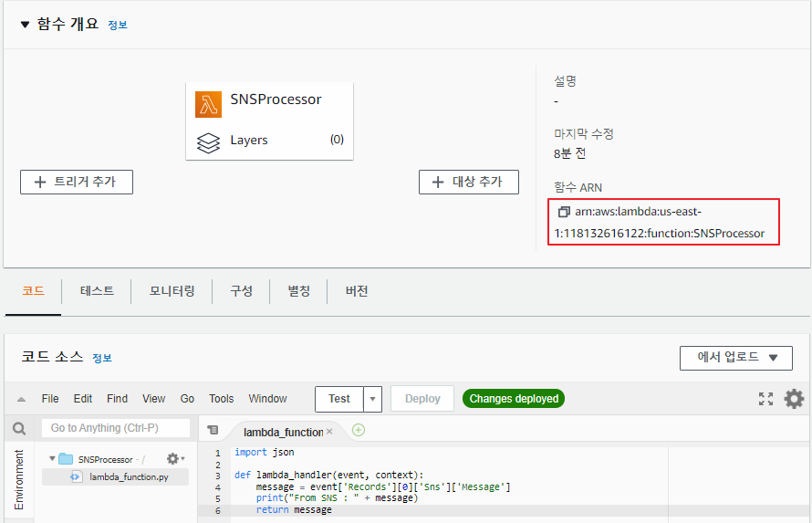Viewport: 812px width, 523px height.
Task: Switch to the 코드 tab
Action: point(33,291)
